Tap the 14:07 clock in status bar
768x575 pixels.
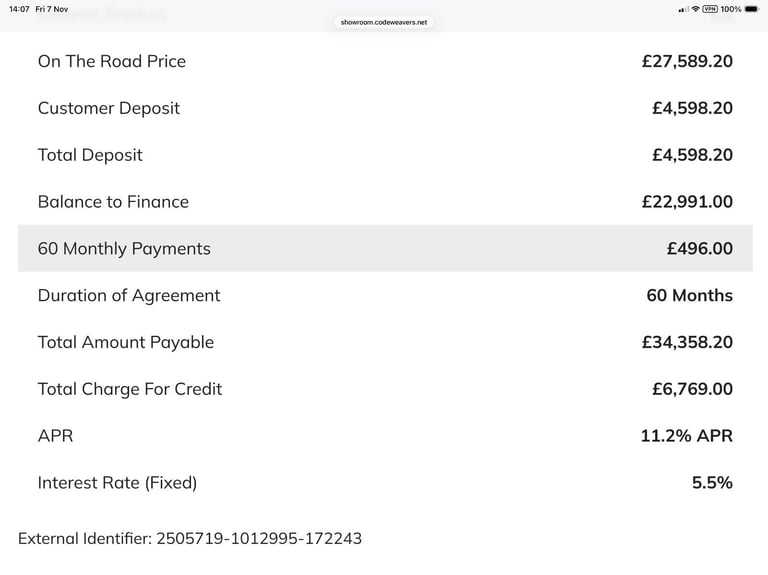pos(19,9)
